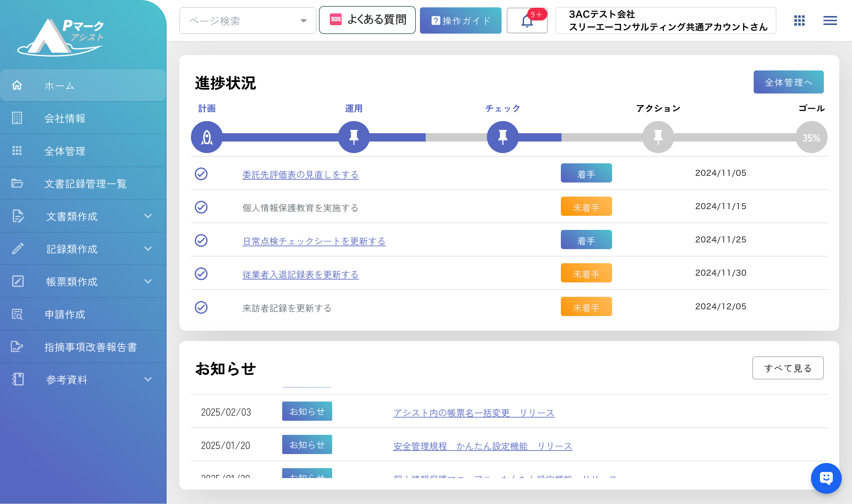Toggle check circle for 委託先評価表の見直しをする
This screenshot has height=504, width=852.
pyautogui.click(x=201, y=174)
